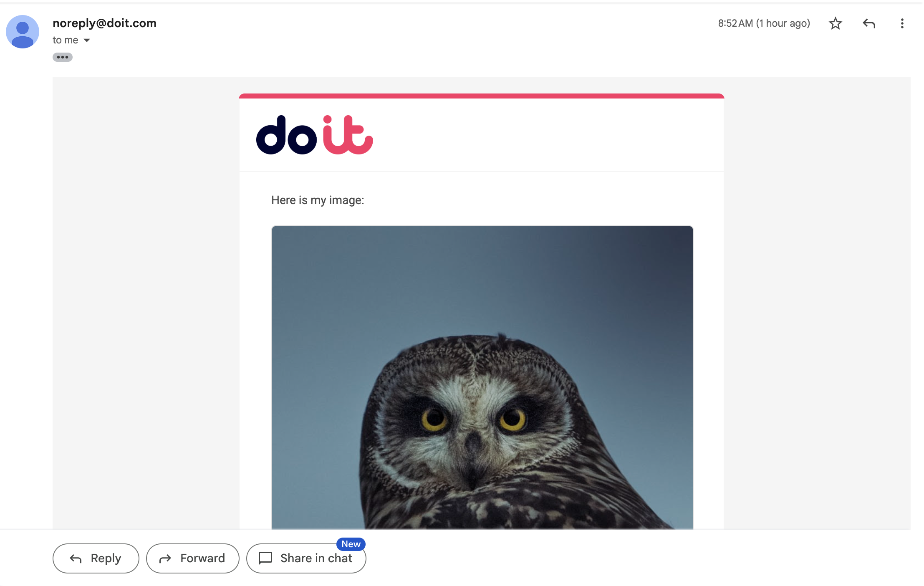Star this email from noreply@doit.com
The image size is (924, 586).
pyautogui.click(x=835, y=23)
